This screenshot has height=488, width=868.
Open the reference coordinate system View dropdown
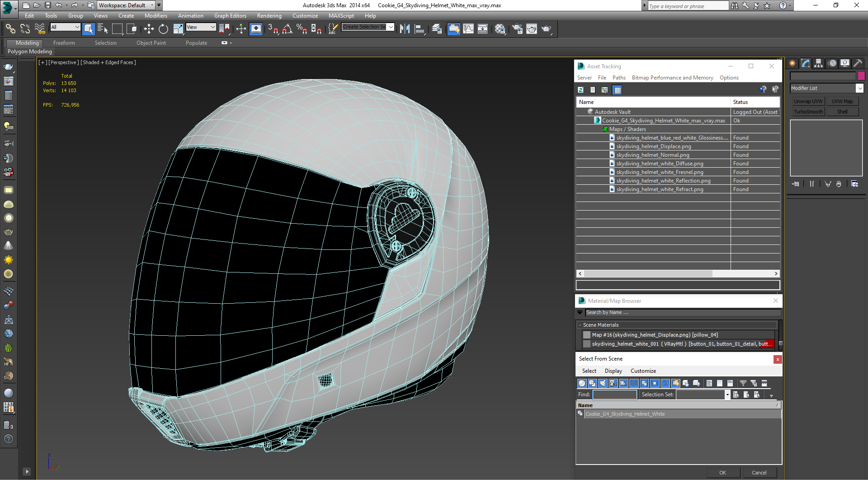(201, 28)
